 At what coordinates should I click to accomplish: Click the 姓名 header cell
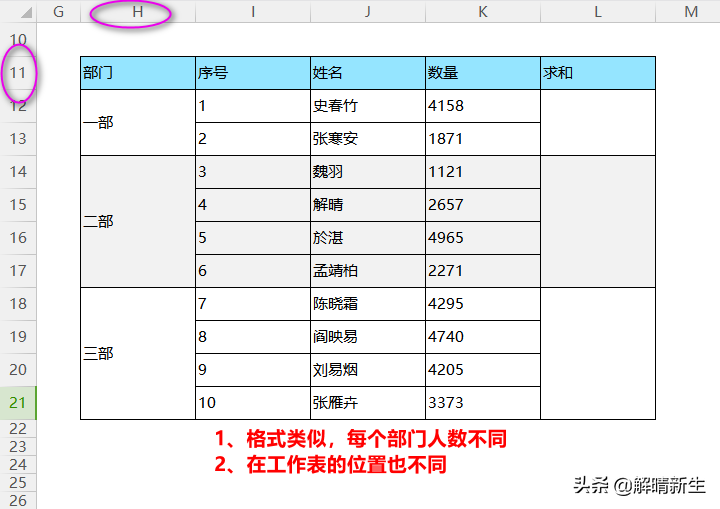click(368, 73)
